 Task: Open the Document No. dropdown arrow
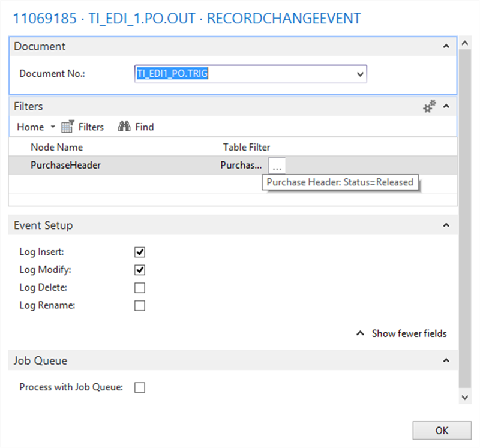click(360, 74)
